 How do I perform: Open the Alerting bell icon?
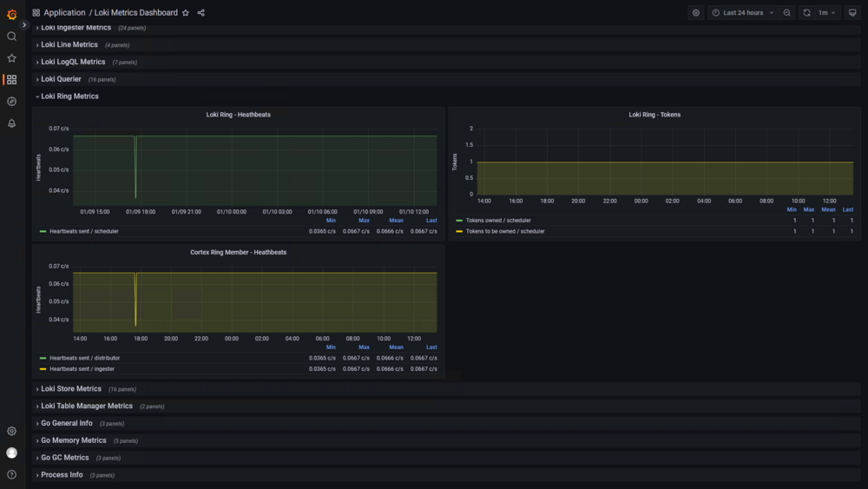tap(11, 123)
